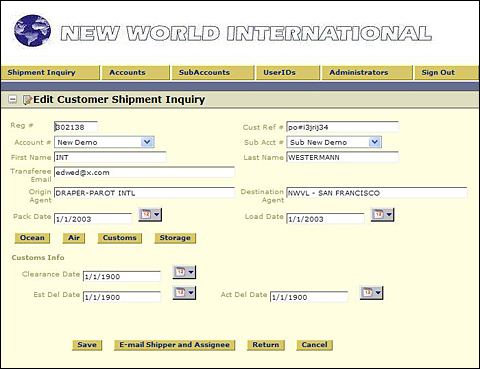Click the Pack Date text field

click(93, 219)
